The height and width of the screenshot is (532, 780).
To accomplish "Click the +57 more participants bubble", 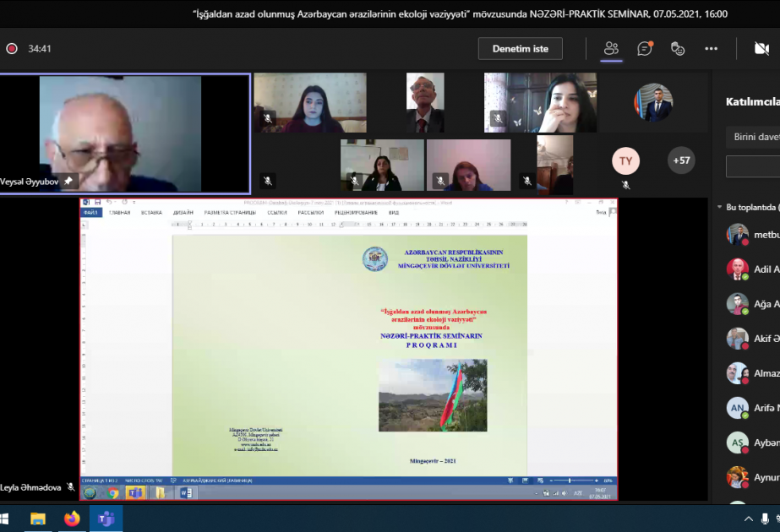I will click(x=681, y=160).
